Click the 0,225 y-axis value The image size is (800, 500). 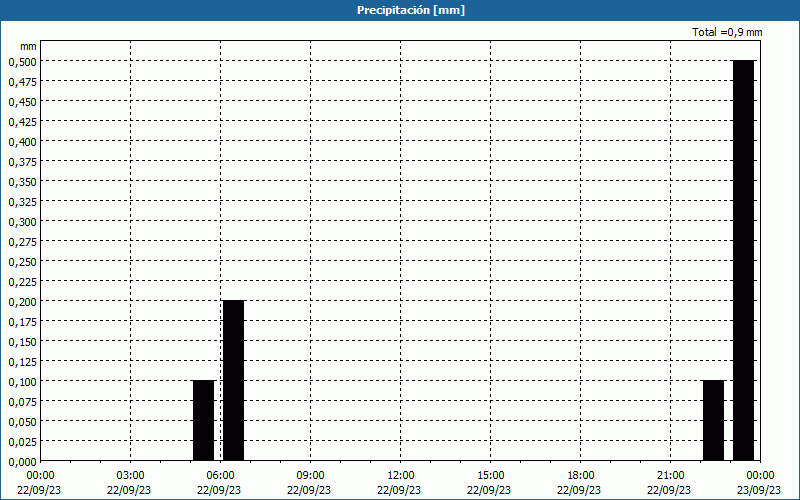(x=22, y=281)
